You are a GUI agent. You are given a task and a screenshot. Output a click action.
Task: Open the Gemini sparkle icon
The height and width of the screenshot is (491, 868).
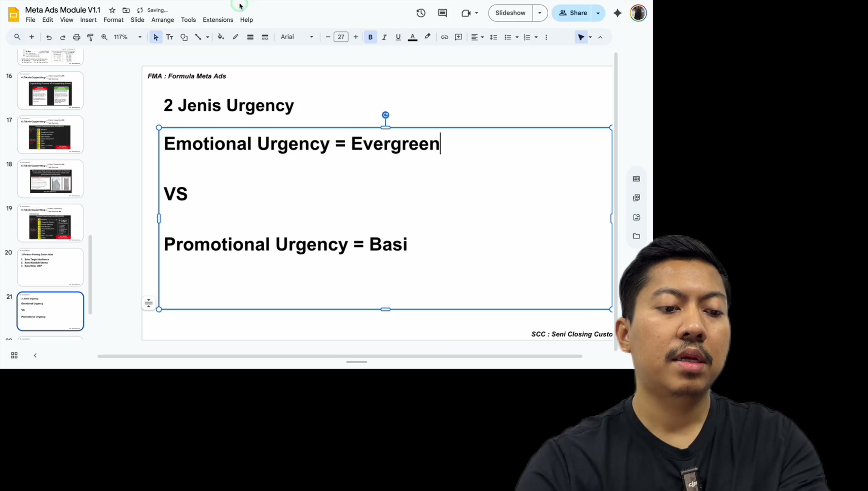(x=617, y=13)
